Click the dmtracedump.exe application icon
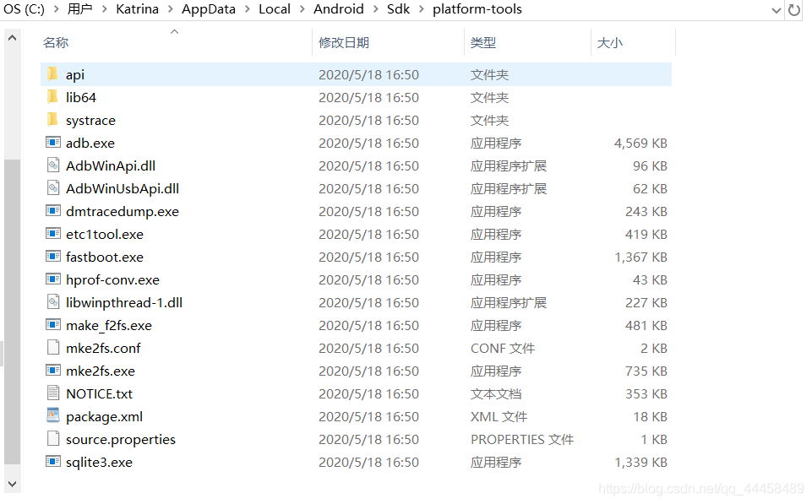 [53, 210]
